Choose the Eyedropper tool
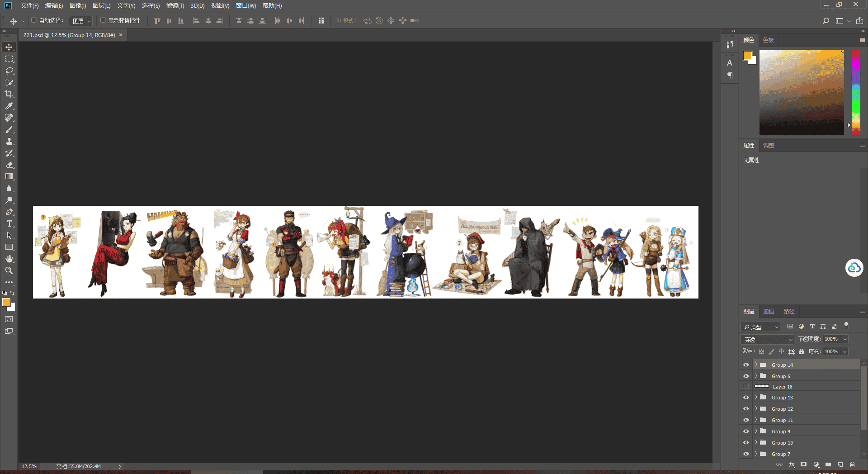 [9, 106]
